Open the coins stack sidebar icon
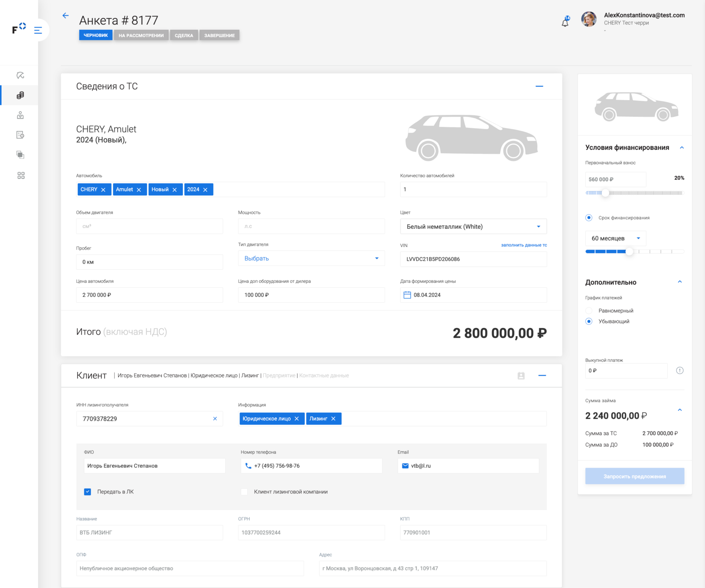This screenshot has width=705, height=588. click(x=20, y=96)
